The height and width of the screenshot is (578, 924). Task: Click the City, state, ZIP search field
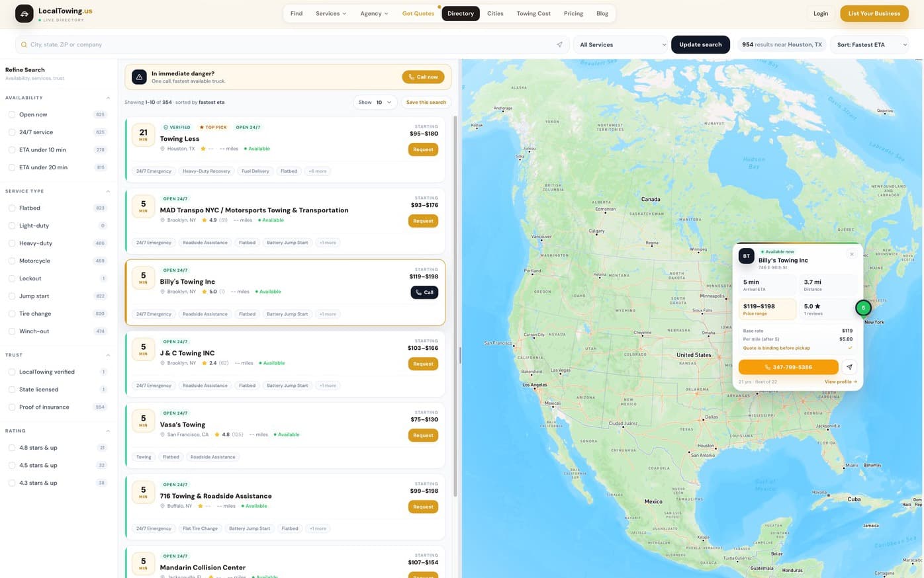click(x=291, y=44)
